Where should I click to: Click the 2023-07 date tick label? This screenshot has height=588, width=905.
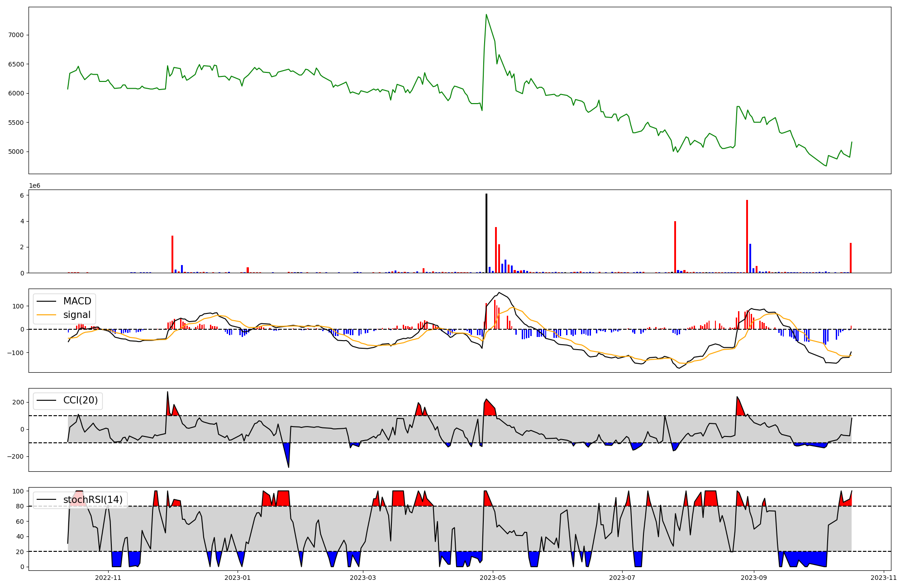(622, 578)
